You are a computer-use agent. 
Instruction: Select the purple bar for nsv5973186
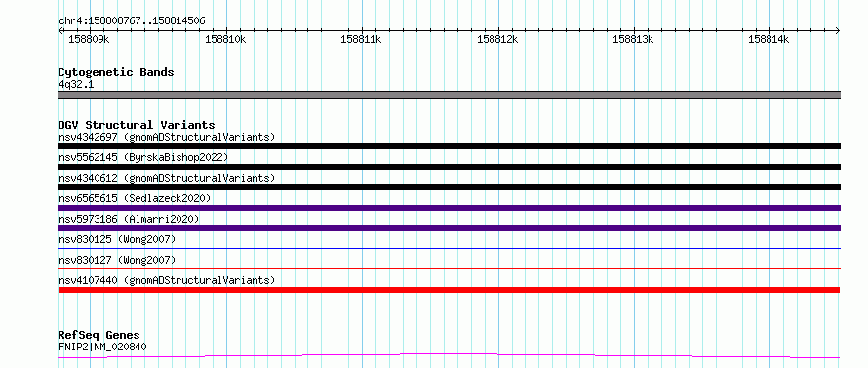click(x=449, y=228)
